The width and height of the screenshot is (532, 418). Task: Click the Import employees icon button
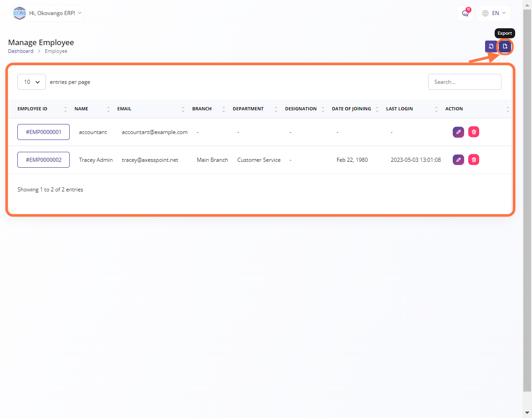pyautogui.click(x=491, y=46)
